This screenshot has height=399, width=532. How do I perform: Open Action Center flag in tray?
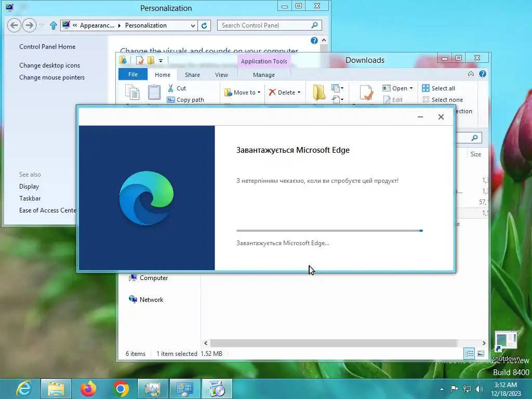454,389
